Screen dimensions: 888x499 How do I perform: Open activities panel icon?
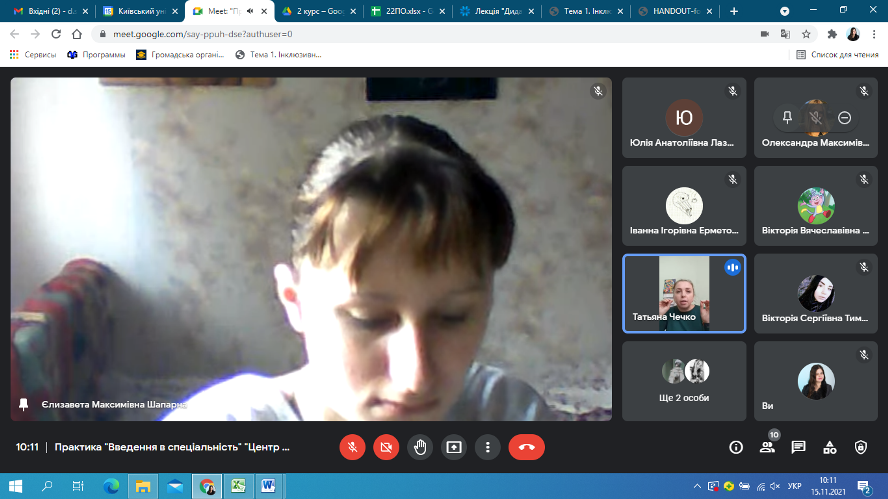coord(830,447)
